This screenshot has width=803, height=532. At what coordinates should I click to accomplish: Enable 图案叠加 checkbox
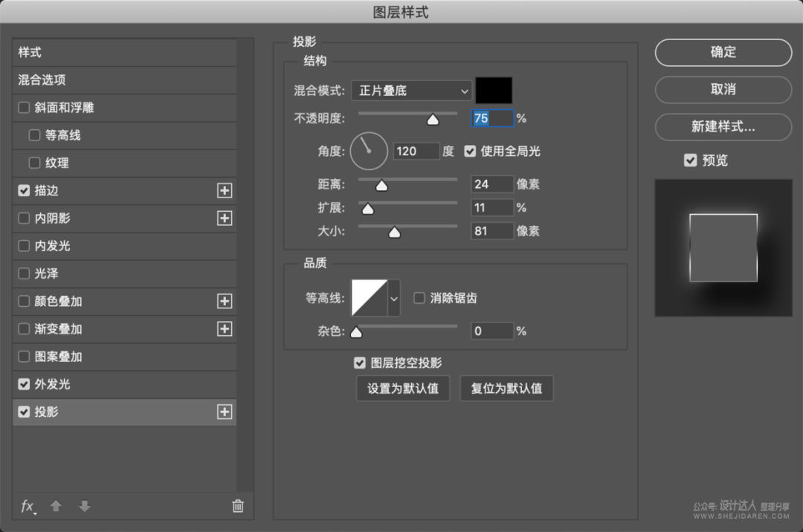click(24, 356)
